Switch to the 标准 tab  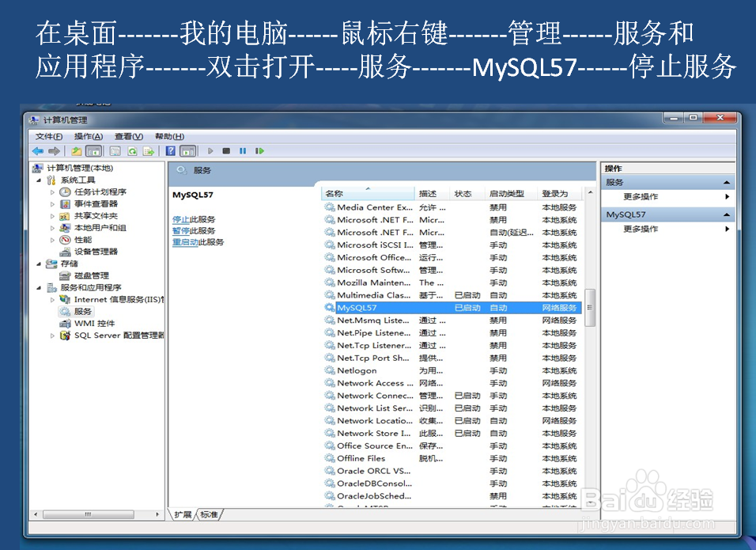pos(210,514)
